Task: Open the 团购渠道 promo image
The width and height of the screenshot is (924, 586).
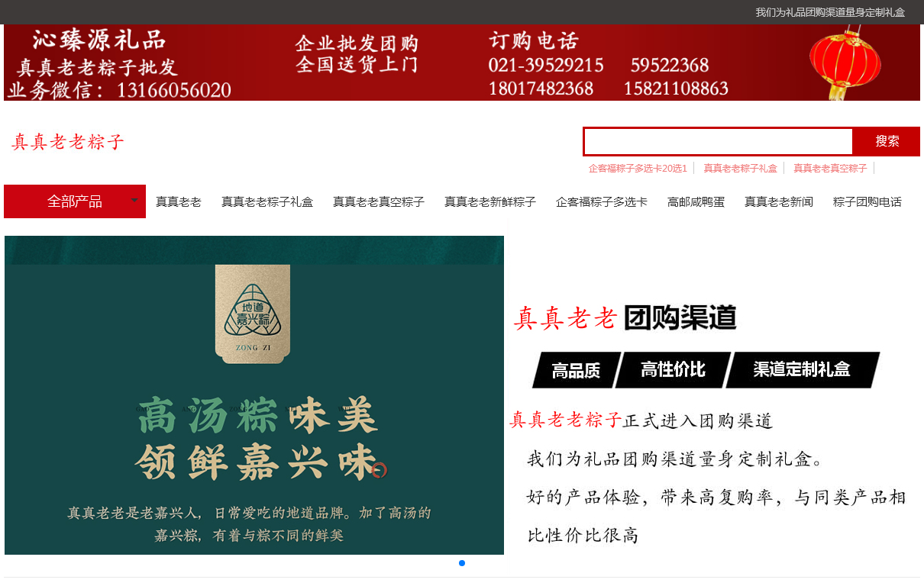Action: [x=712, y=395]
